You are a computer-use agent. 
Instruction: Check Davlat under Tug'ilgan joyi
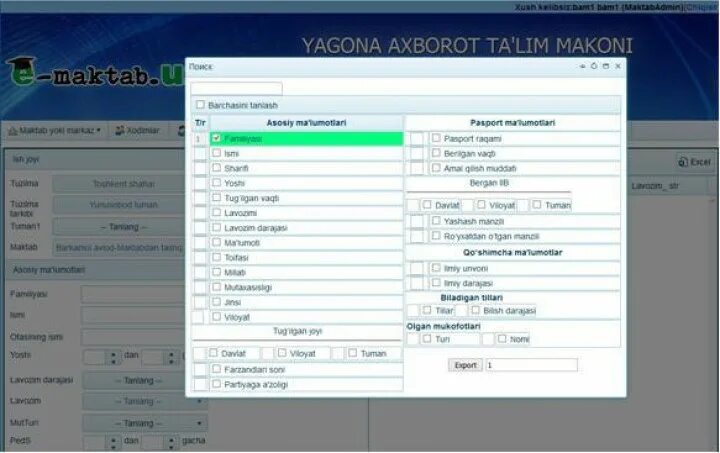coord(213,352)
